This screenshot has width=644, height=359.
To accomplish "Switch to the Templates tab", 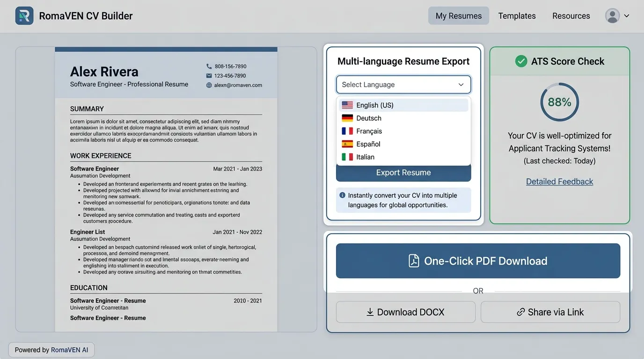I will pyautogui.click(x=517, y=16).
